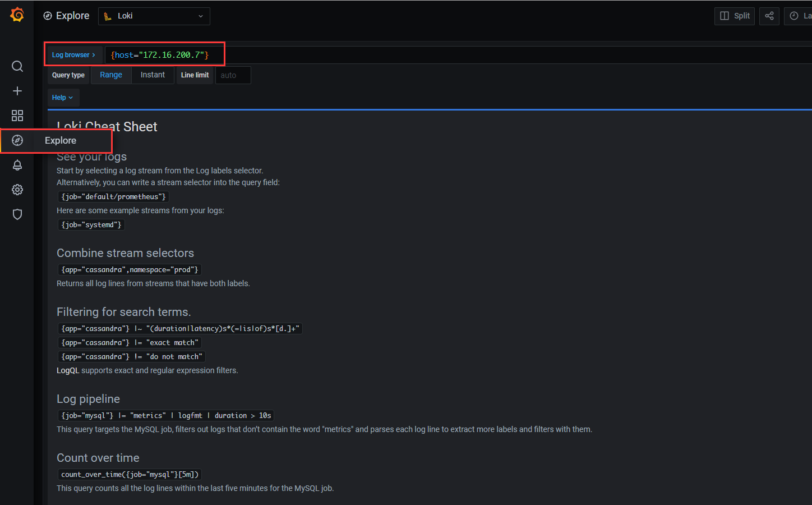
Task: Click the clock time picker icon
Action: point(794,16)
